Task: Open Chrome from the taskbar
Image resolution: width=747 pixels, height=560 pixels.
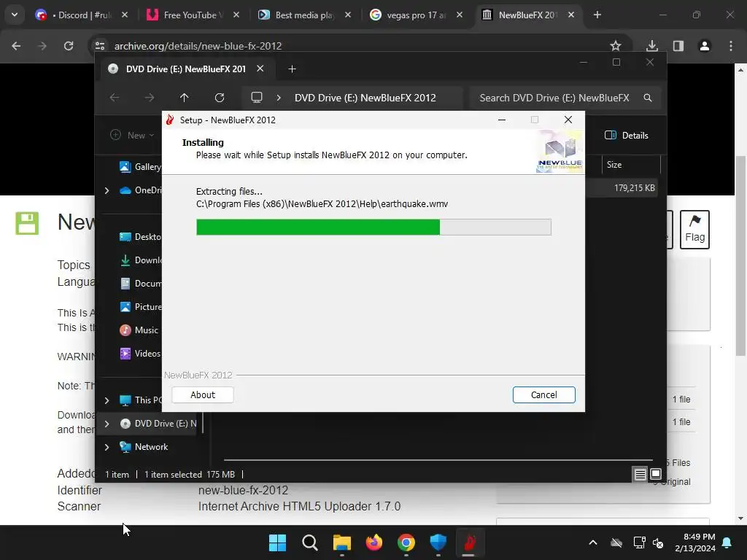Action: (x=406, y=542)
